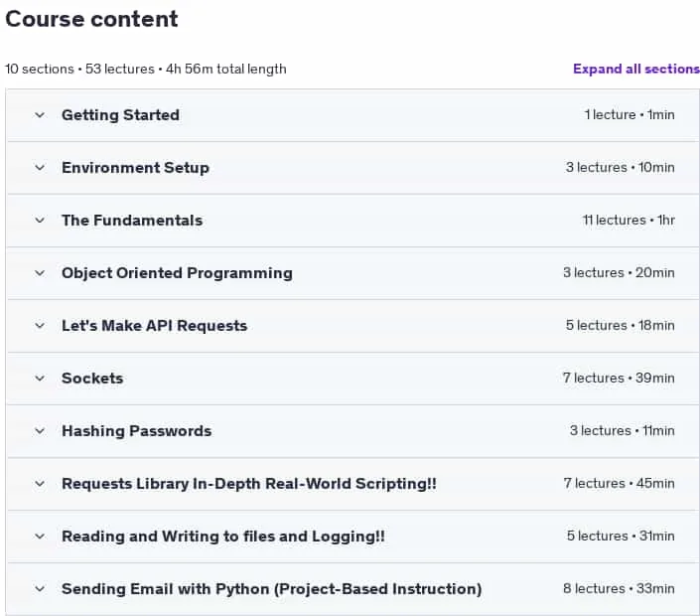Image resolution: width=700 pixels, height=616 pixels.
Task: Click the 8 lectures 33min label
Action: (x=619, y=589)
